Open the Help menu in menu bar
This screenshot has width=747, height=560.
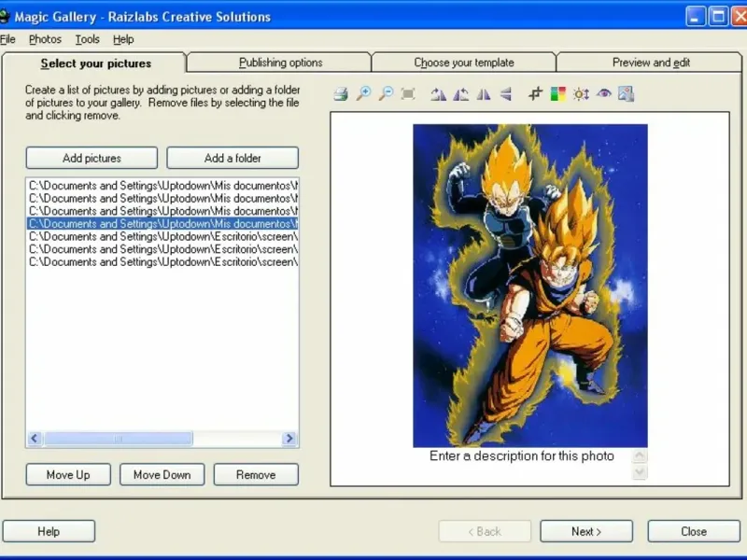point(123,39)
